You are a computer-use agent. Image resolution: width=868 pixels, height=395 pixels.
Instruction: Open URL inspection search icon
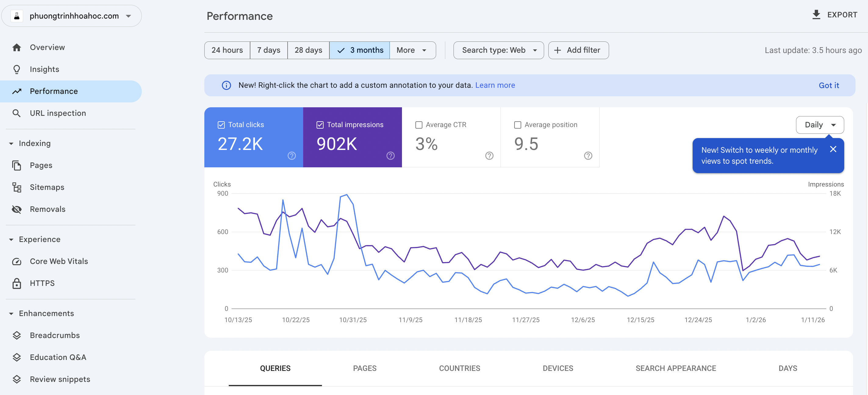tap(16, 113)
